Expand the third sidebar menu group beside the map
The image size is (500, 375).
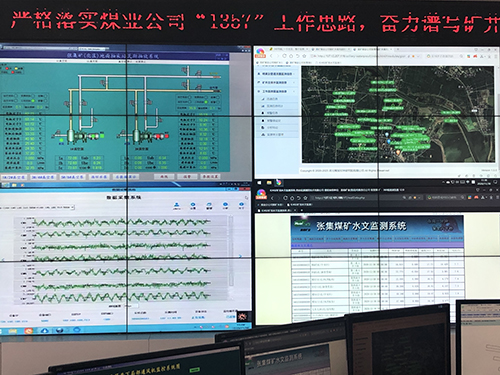click(x=276, y=91)
